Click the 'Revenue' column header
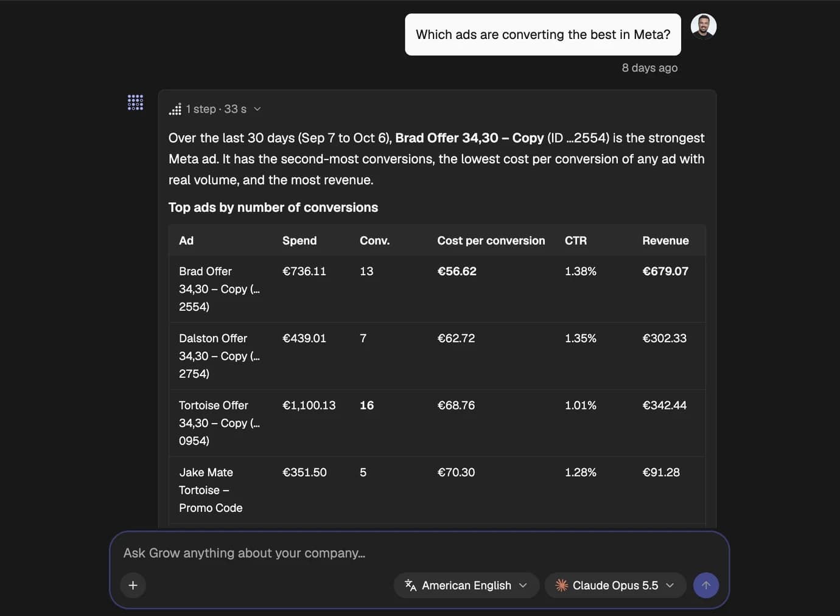Viewport: 840px width, 616px height. [x=665, y=240]
